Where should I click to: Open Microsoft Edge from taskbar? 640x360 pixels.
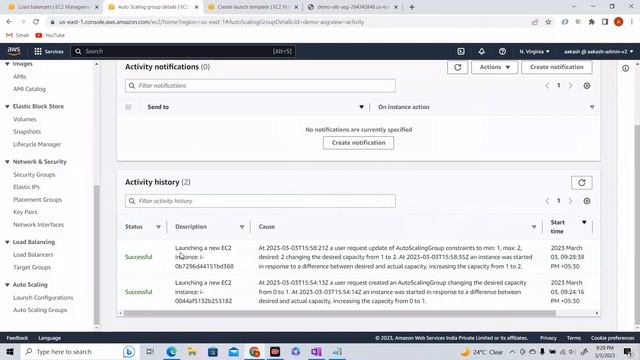[171, 351]
